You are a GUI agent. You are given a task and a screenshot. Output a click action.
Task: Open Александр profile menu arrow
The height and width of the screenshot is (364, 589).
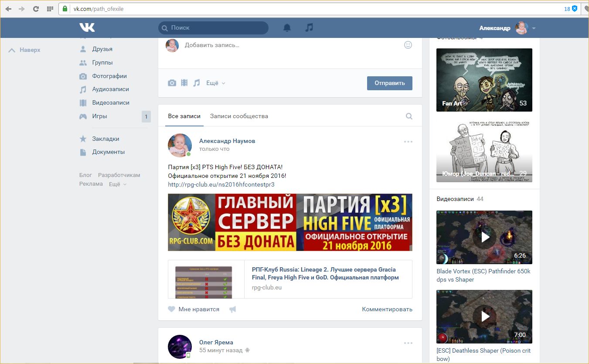coord(534,28)
